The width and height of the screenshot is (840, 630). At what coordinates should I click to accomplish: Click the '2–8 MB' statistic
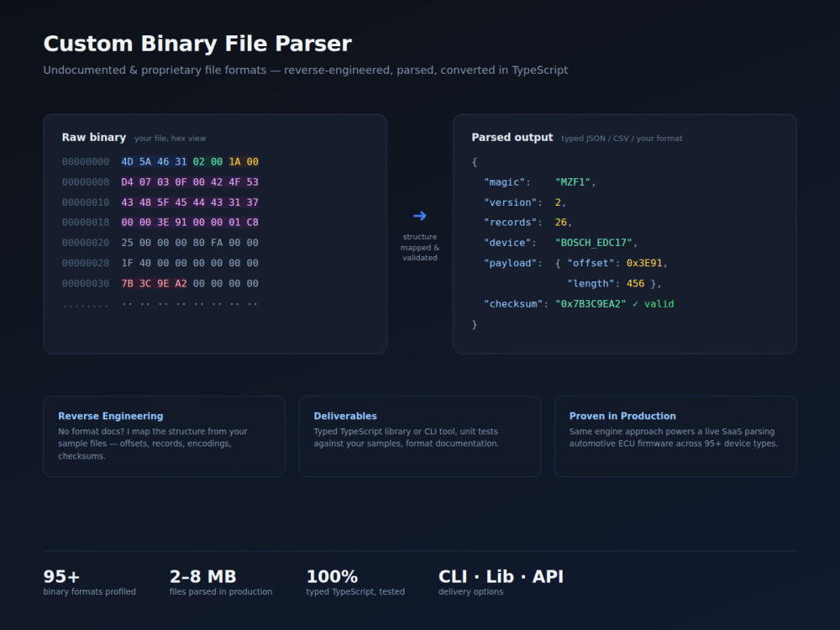pyautogui.click(x=203, y=576)
